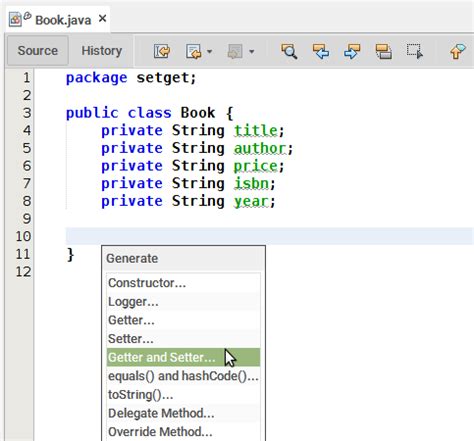Viewport: 474px width, 441px height.
Task: Toggle Rectangular Selection icon
Action: 415,52
